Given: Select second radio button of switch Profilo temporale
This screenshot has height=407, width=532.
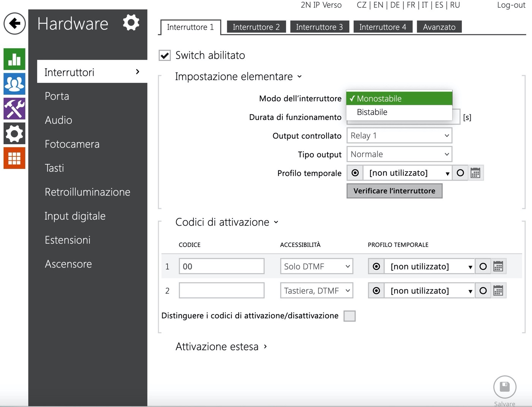Looking at the screenshot, I should tap(460, 173).
